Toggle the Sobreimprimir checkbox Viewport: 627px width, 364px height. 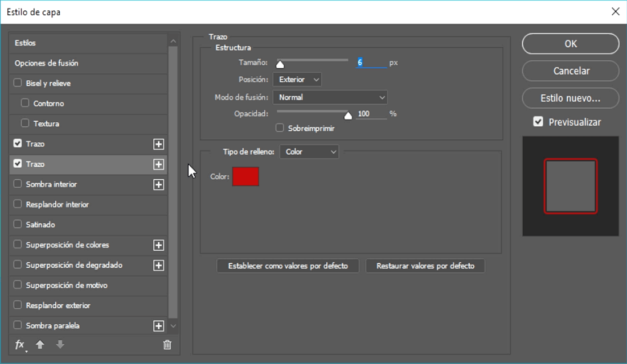280,128
